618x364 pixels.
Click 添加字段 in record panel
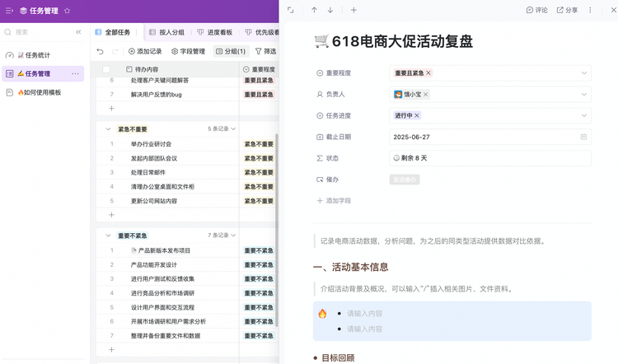pos(334,200)
